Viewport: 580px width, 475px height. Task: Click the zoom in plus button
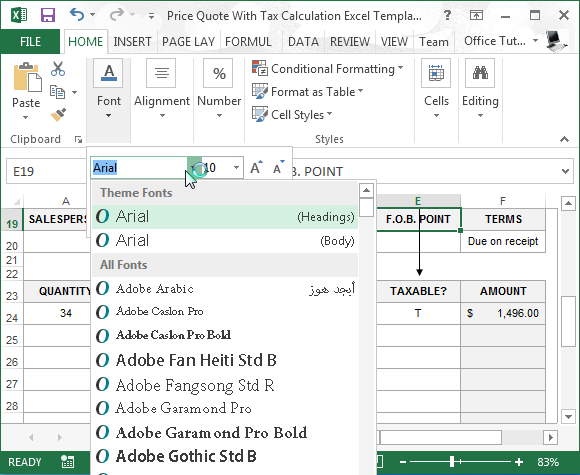point(519,462)
